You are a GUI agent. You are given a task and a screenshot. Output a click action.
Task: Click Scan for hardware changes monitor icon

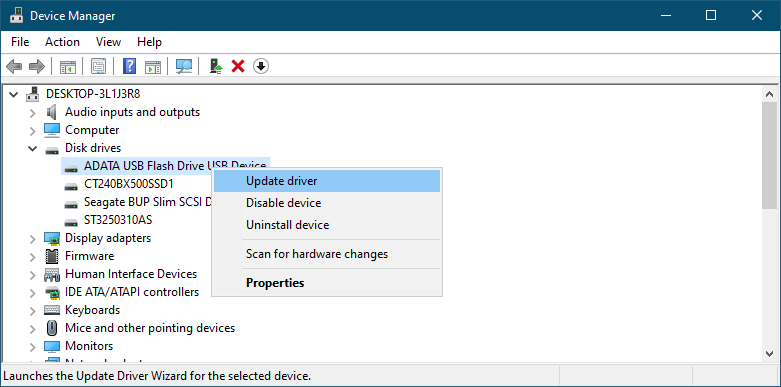(184, 66)
